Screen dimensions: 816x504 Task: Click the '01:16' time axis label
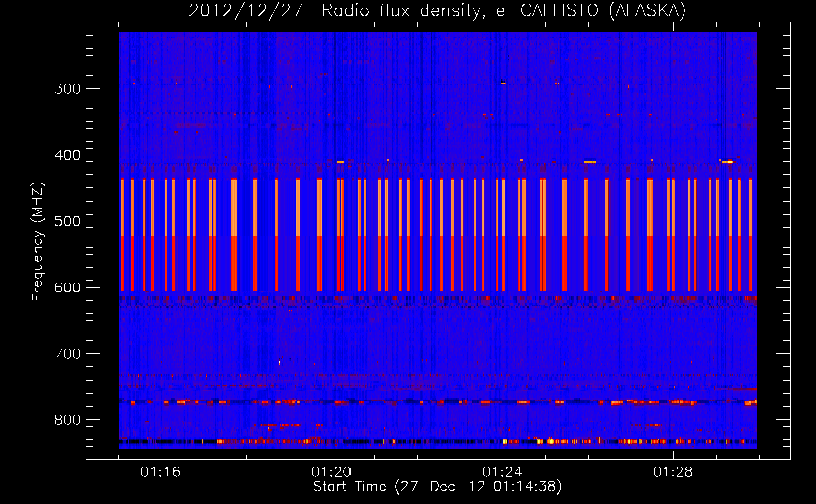tap(160, 472)
